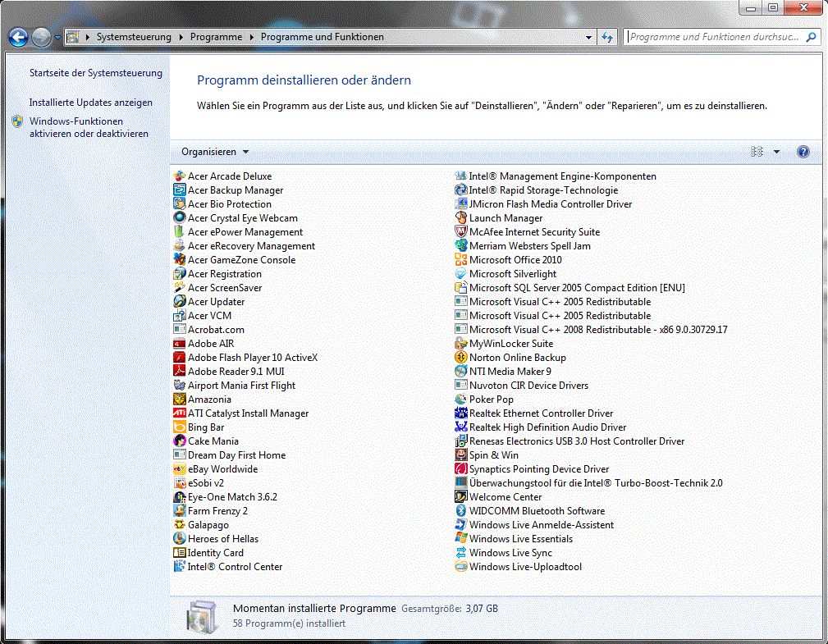The height and width of the screenshot is (644, 828).
Task: Select Merriam Websters Spell Jam entry
Action: (523, 246)
